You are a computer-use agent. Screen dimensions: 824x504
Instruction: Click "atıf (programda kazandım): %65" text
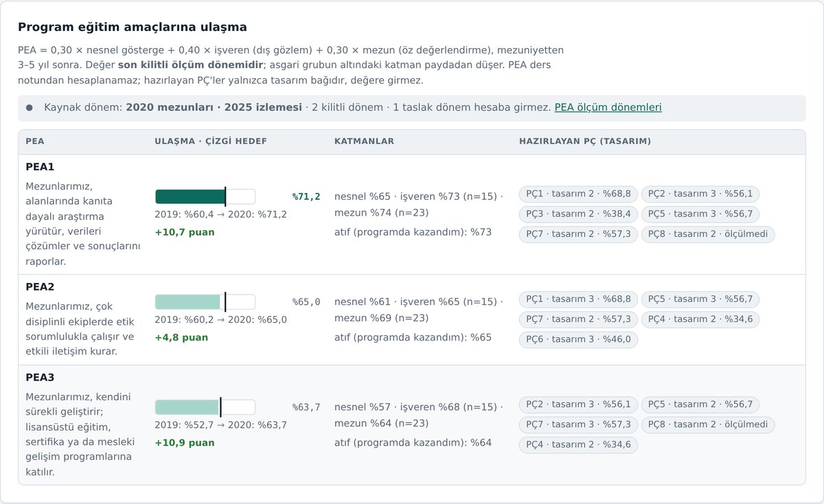(413, 337)
